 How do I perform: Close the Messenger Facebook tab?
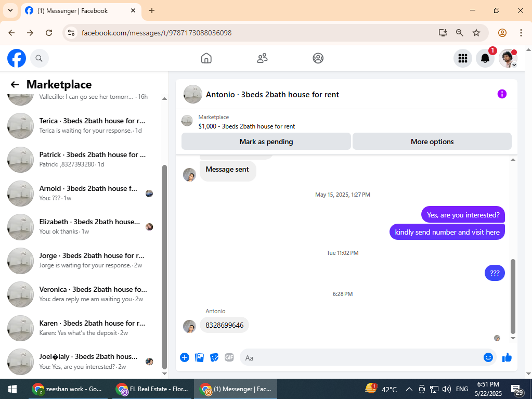[x=133, y=10]
